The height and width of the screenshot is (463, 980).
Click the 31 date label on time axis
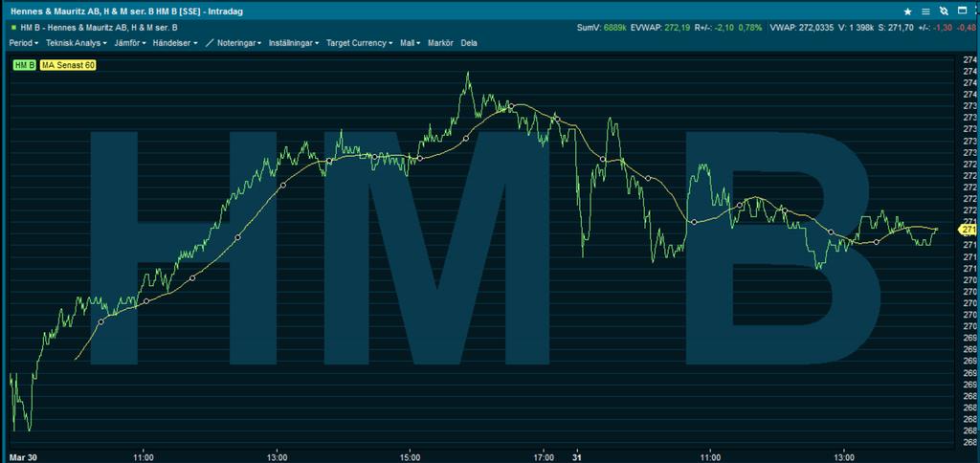coord(578,456)
